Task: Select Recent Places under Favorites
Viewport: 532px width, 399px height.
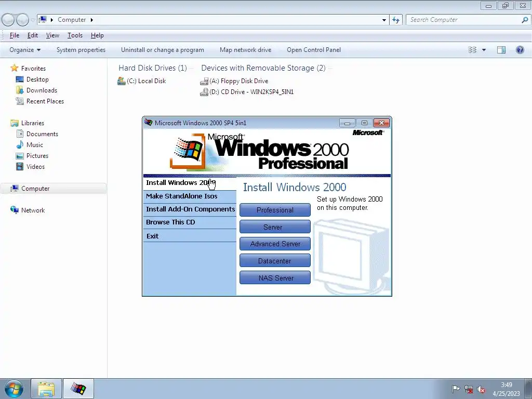Action: [45, 101]
